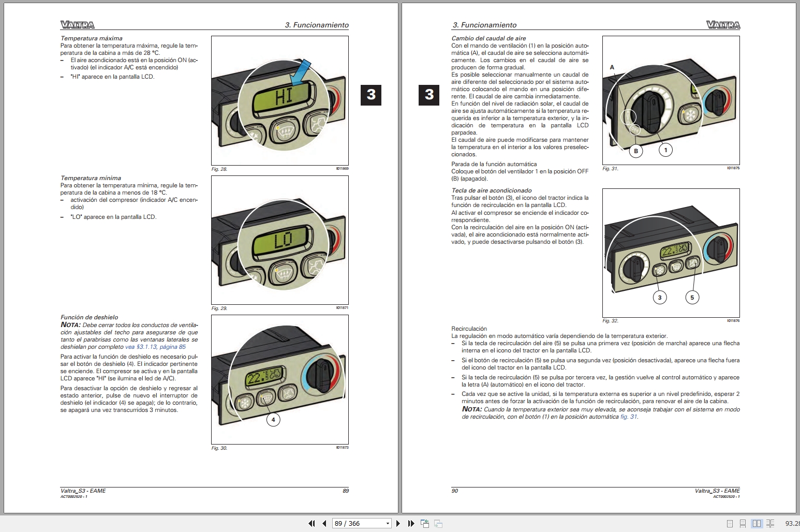Click the chapter 3 tab on page 90
800x532 pixels.
(x=429, y=95)
